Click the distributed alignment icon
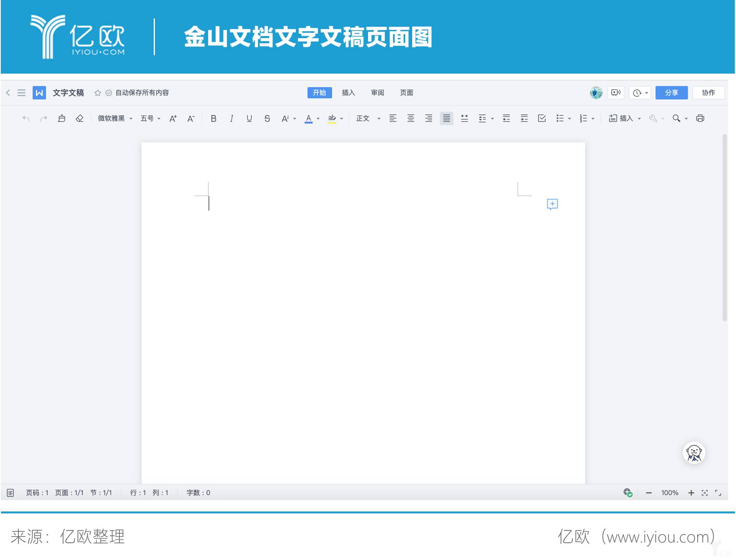Screen dimensions: 736x560 [464, 118]
